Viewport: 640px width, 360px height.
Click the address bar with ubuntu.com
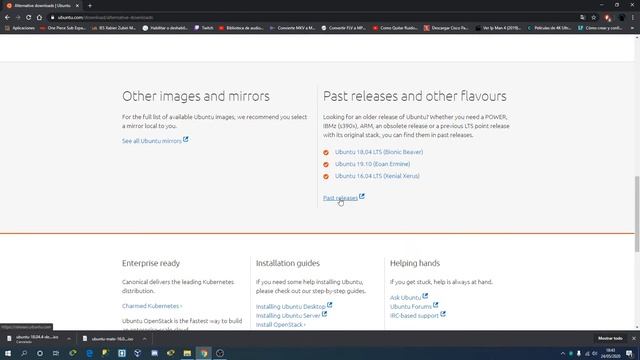click(x=310, y=18)
